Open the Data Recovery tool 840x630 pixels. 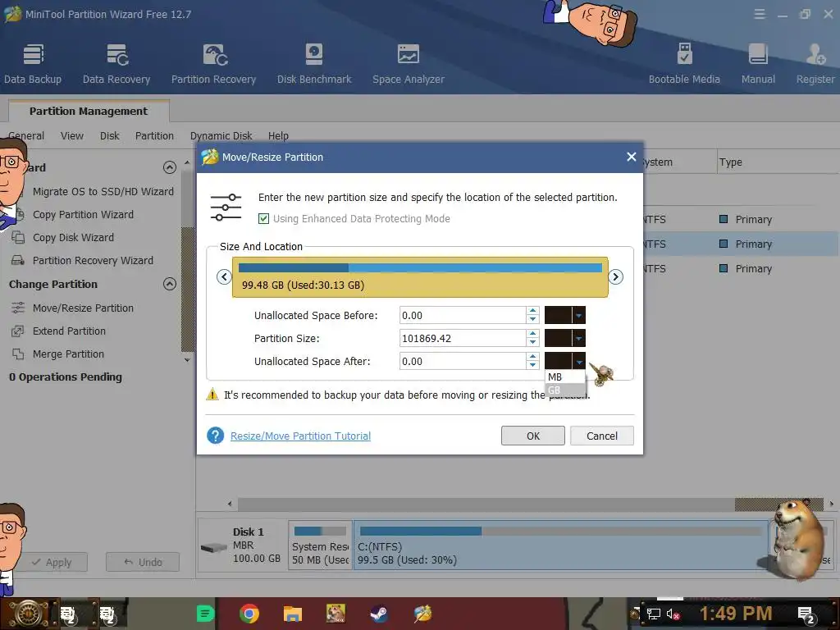pos(116,63)
